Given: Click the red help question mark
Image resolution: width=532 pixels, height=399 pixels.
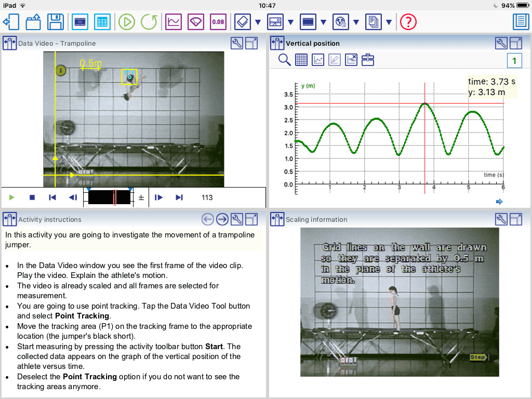Looking at the screenshot, I should [409, 22].
